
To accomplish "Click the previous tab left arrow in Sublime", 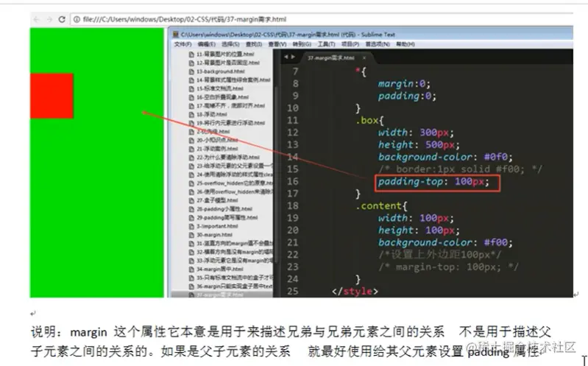I will click(286, 57).
